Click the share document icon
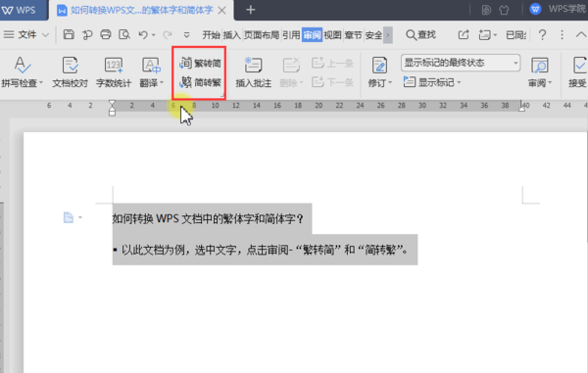The image size is (588, 373). 464,35
